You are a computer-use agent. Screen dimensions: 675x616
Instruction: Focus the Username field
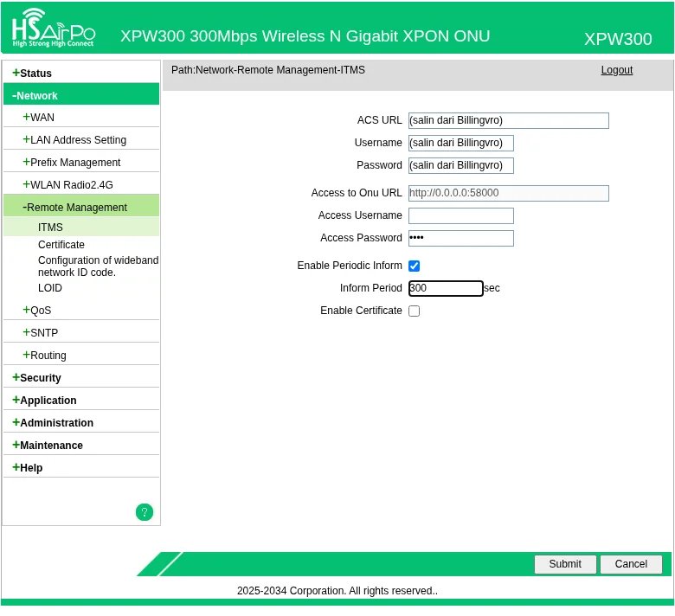[460, 143]
